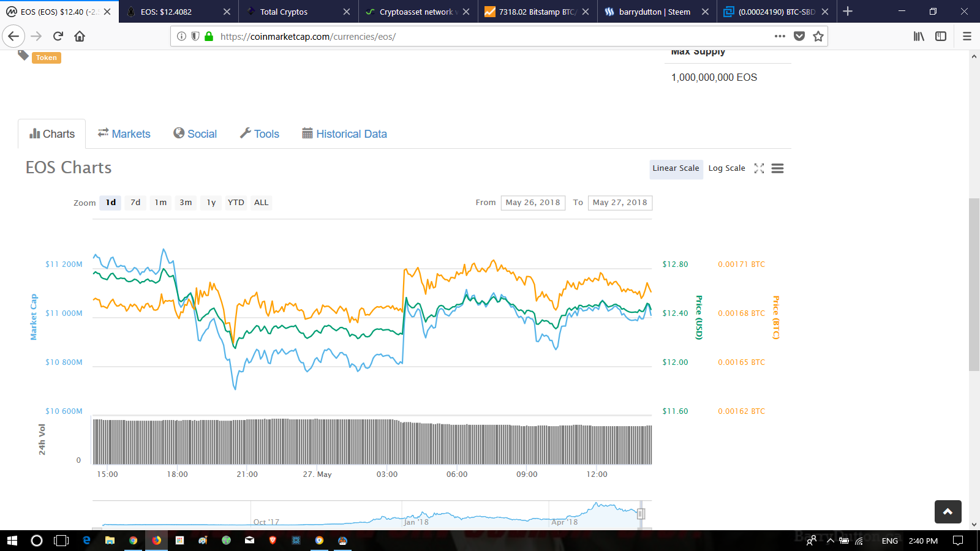This screenshot has width=980, height=551.
Task: View secure connection padlock details
Action: coord(209,36)
